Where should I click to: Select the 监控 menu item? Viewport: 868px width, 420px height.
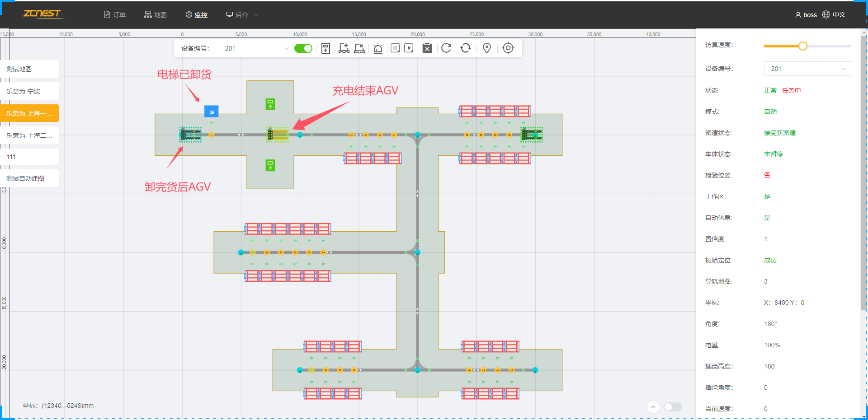pos(197,15)
